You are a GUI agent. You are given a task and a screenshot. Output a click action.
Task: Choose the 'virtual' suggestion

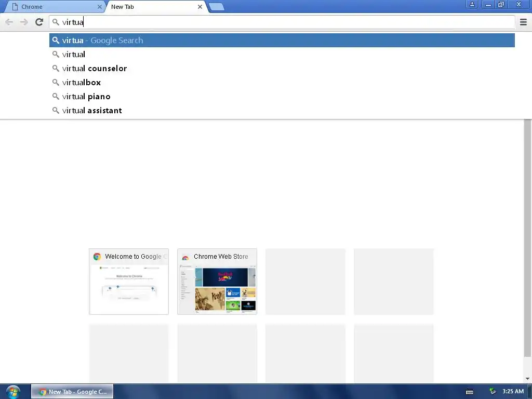(282, 54)
